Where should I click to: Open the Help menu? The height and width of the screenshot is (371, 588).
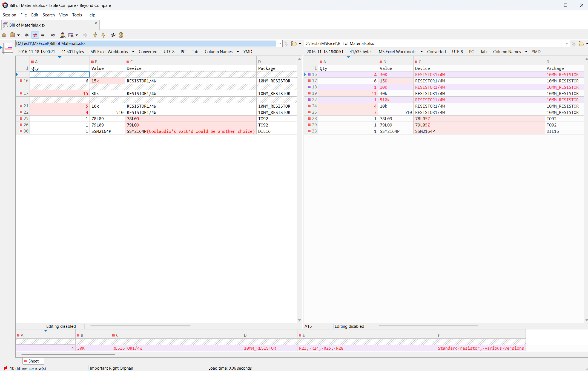click(x=91, y=15)
